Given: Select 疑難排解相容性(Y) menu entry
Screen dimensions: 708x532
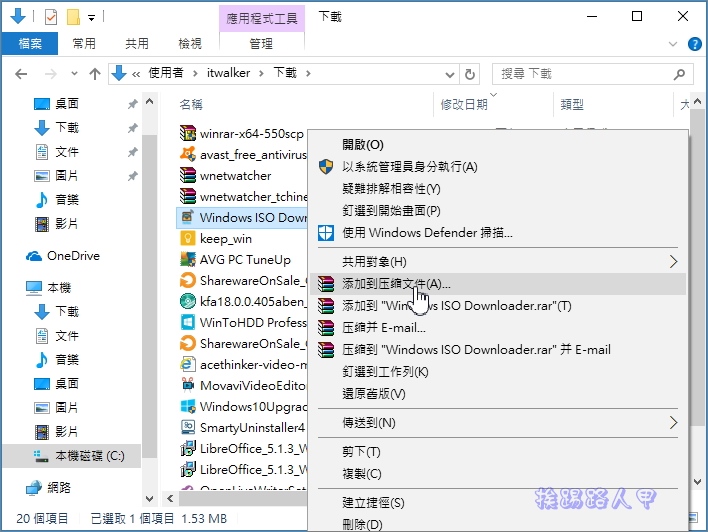Looking at the screenshot, I should pos(498,189).
